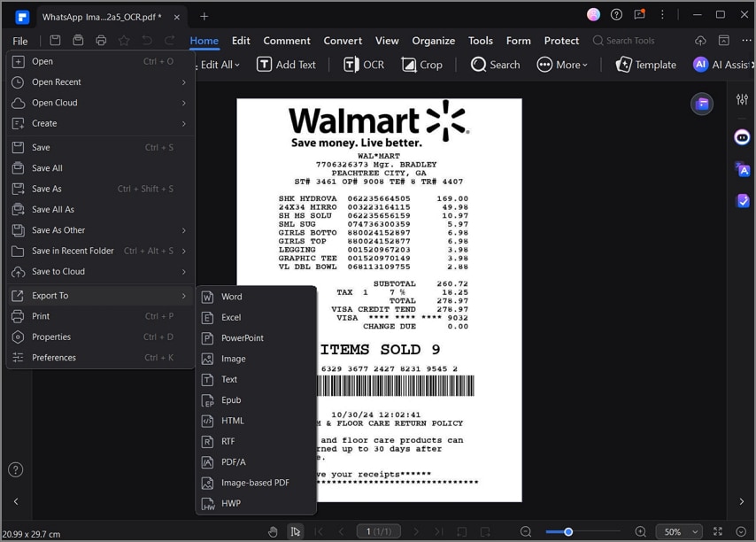
Task: Click the checklist icon in right sidebar
Action: 743,201
